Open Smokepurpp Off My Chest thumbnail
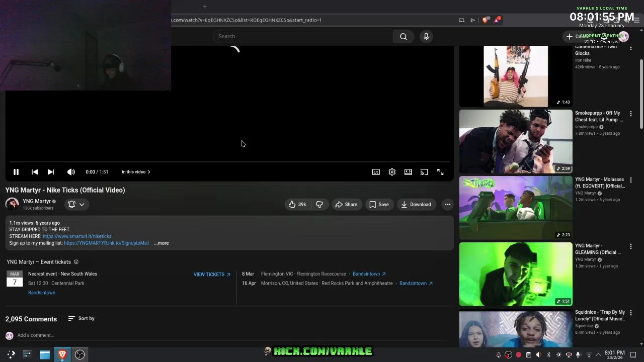Viewport: 644px width, 362px height. (516, 141)
